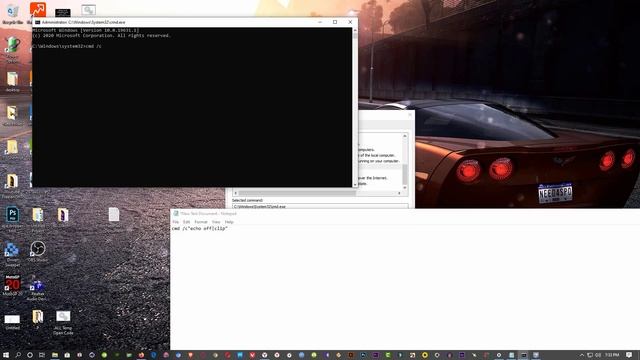Open taskbar Search magnifier icon

click(18, 355)
